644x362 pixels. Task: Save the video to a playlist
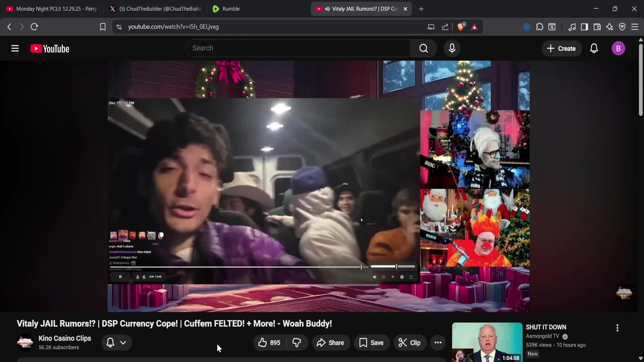(x=371, y=343)
